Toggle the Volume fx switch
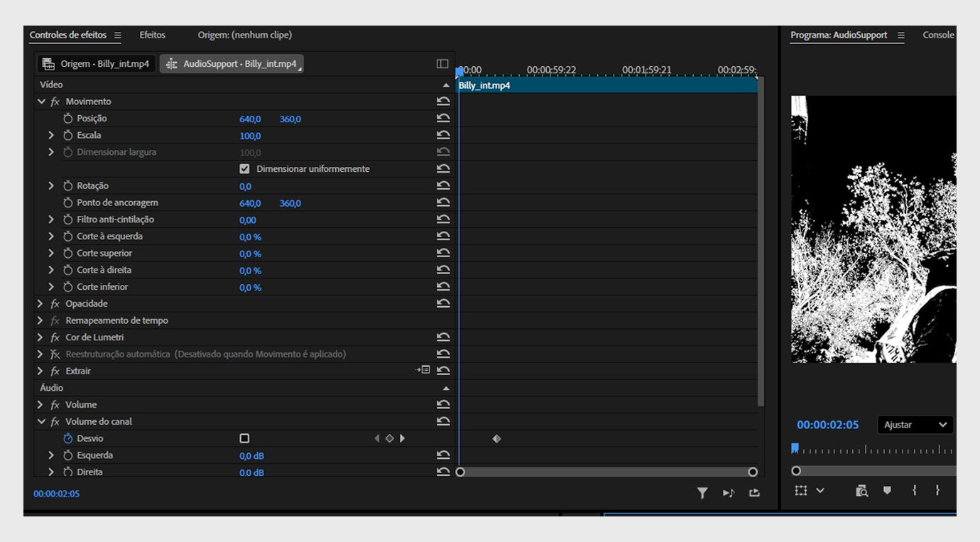The width and height of the screenshot is (980, 542). (x=55, y=405)
